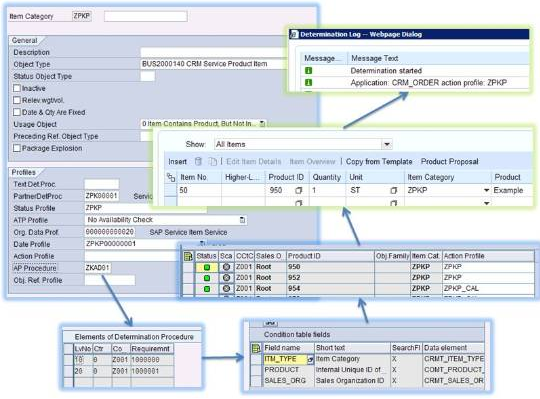Click the Status Profile ZPKP field
The image size is (540, 399).
[145, 208]
